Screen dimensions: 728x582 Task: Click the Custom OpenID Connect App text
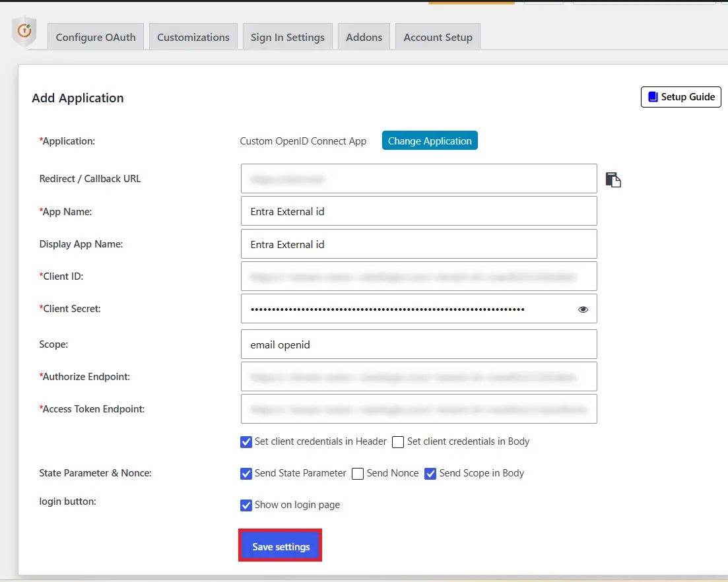tap(303, 141)
